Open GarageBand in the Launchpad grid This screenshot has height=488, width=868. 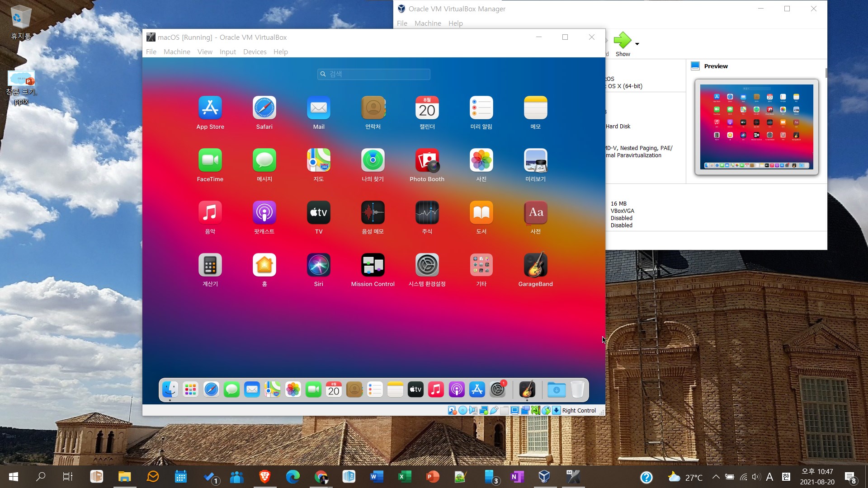(x=535, y=265)
